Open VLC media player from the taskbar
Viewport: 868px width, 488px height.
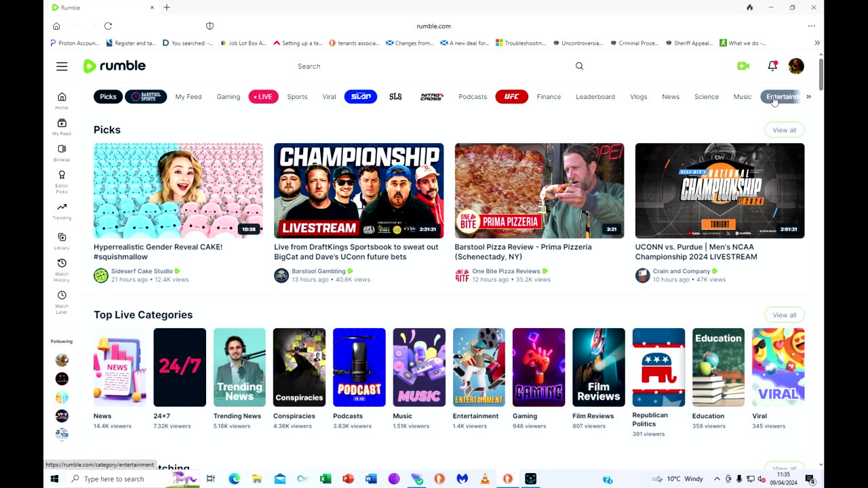(x=485, y=479)
